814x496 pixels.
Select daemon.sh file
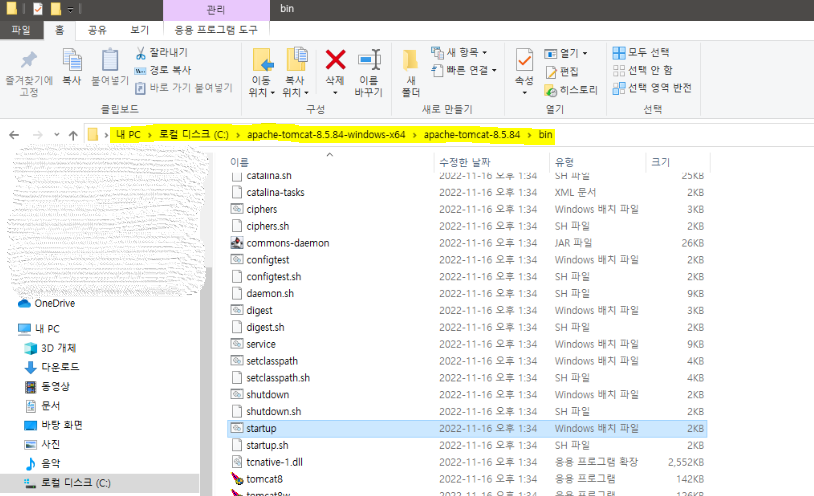467,293
